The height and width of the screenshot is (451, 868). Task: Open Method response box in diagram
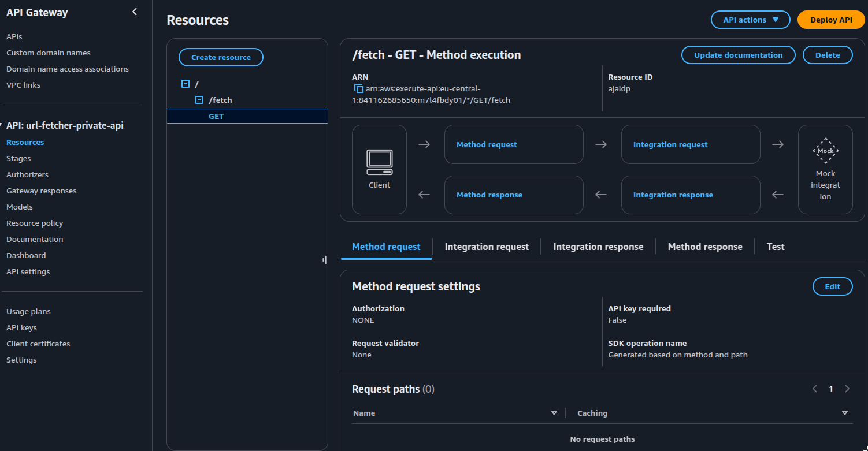pos(514,195)
